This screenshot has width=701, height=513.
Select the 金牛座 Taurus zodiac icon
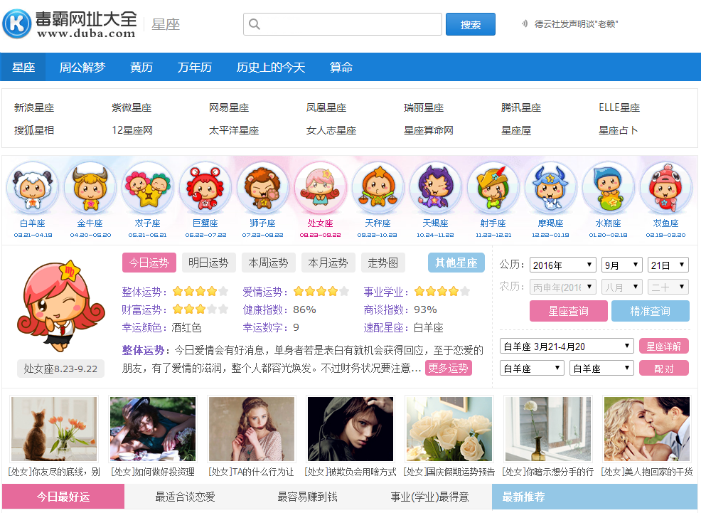coord(89,188)
